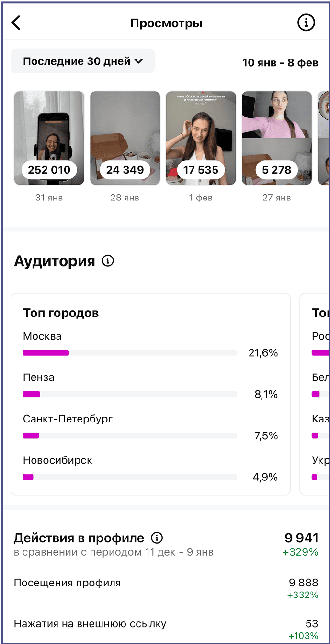Screen dimensions: 330x644
Task: Tap info icon beside Аудитория heading
Action: 108,261
